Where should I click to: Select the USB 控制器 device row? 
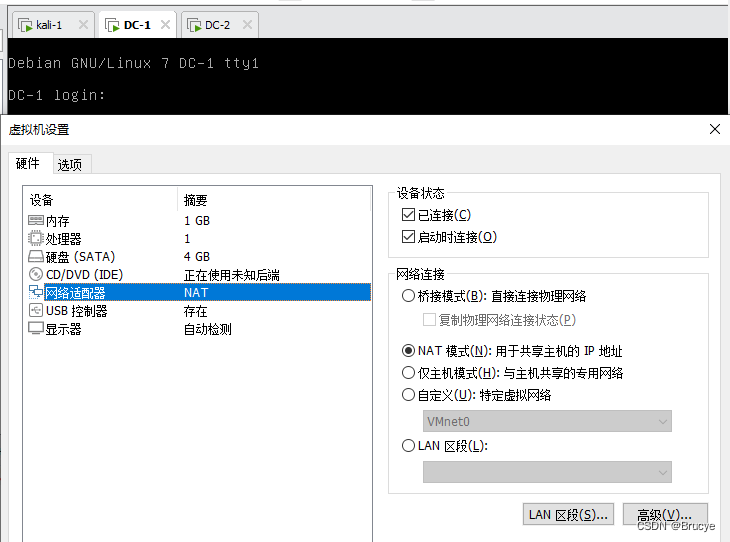(x=197, y=311)
